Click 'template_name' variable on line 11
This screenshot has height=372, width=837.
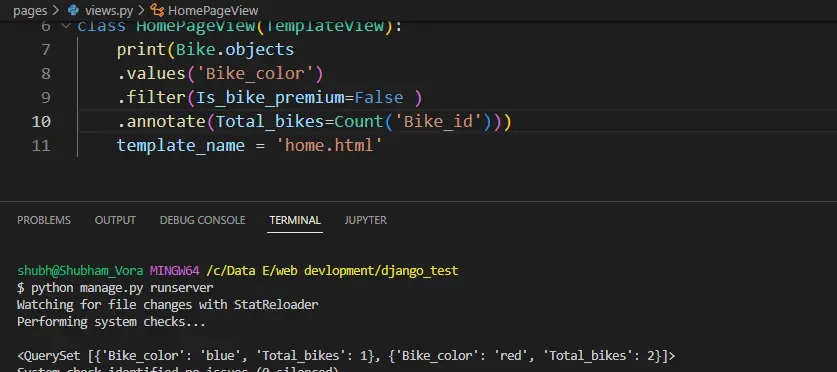180,146
